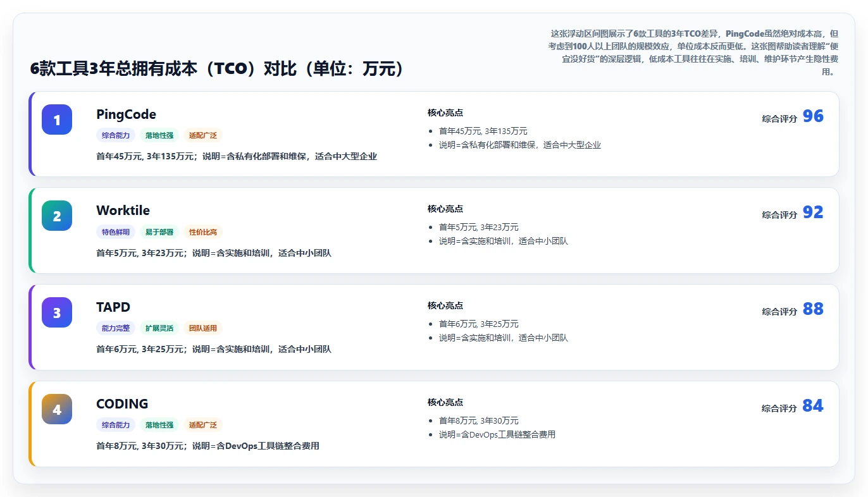This screenshot has width=868, height=497.
Task: Click the bold summary line under CODING tags
Action: pos(208,446)
